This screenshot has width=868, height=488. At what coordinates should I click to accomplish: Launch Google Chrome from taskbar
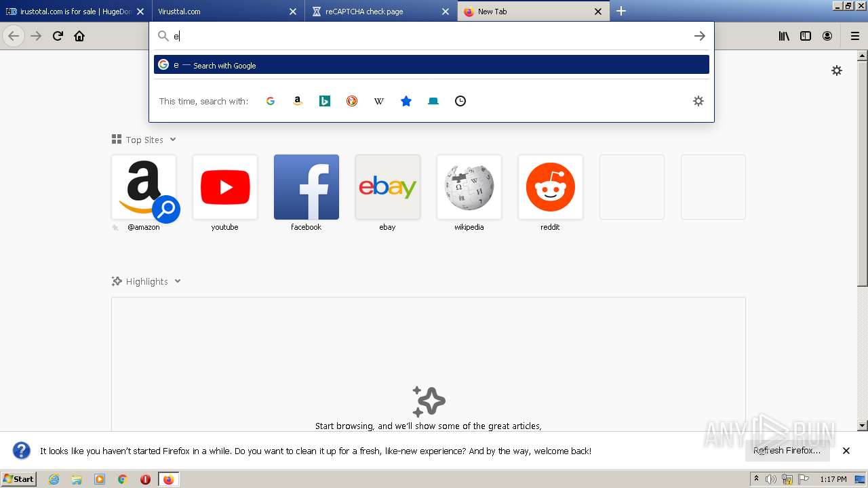coord(123,479)
